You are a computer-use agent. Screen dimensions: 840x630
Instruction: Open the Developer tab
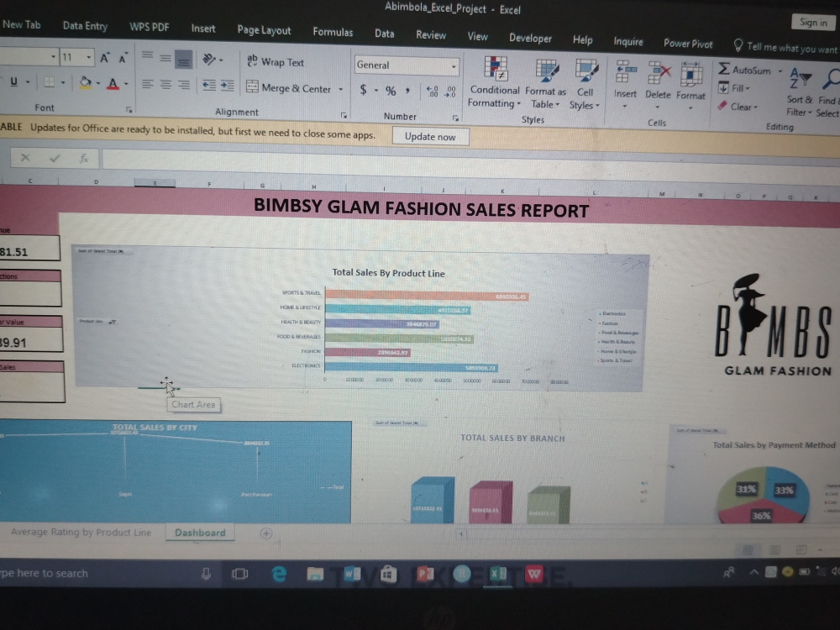(530, 38)
